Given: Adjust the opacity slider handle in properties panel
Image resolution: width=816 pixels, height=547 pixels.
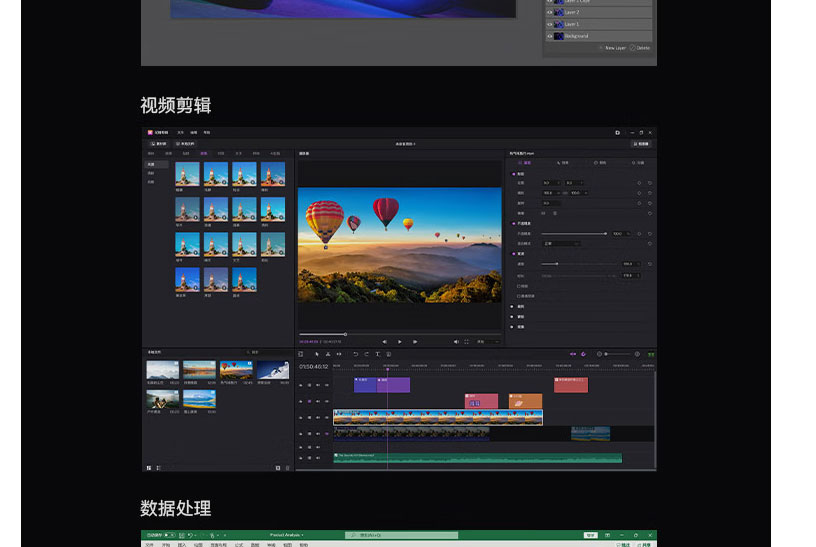Looking at the screenshot, I should (605, 234).
